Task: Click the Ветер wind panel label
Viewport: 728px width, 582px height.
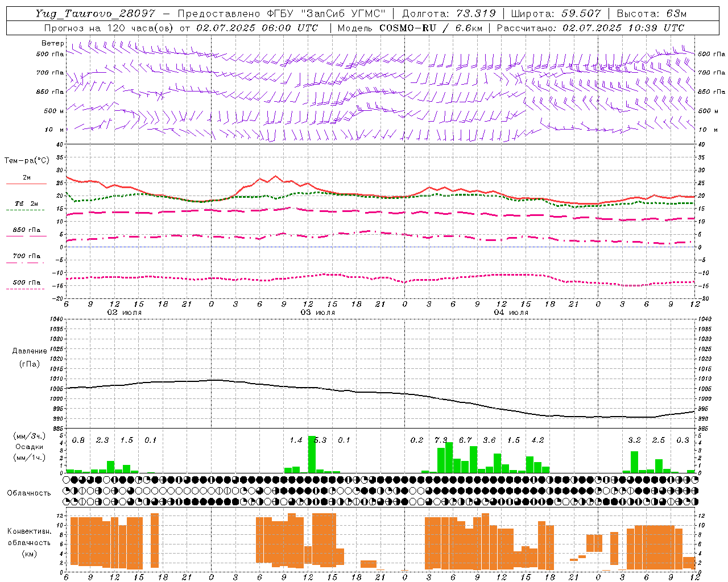Action: pos(52,43)
